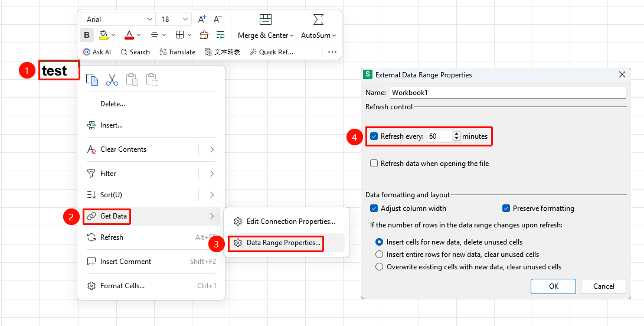Open the Merge & Center dropdown arrow
Screen dimensions: 644x326
(292, 36)
